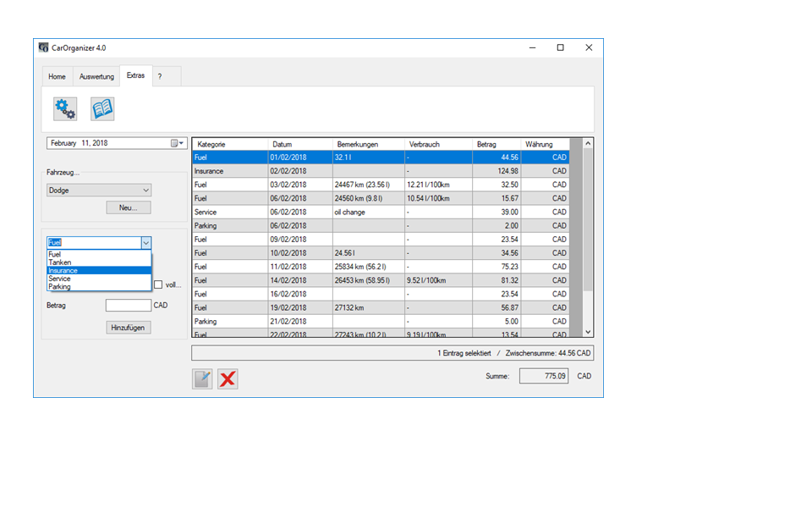Click the edit entry pencil icon
This screenshot has width=812, height=508.
click(202, 378)
